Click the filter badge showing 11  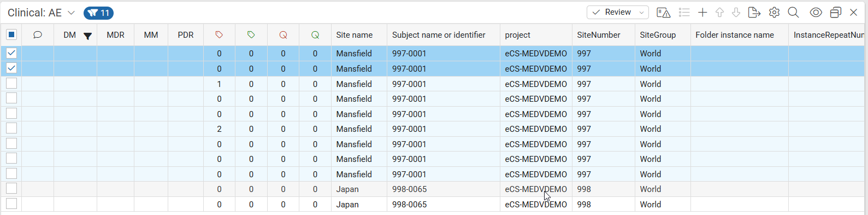[x=99, y=13]
